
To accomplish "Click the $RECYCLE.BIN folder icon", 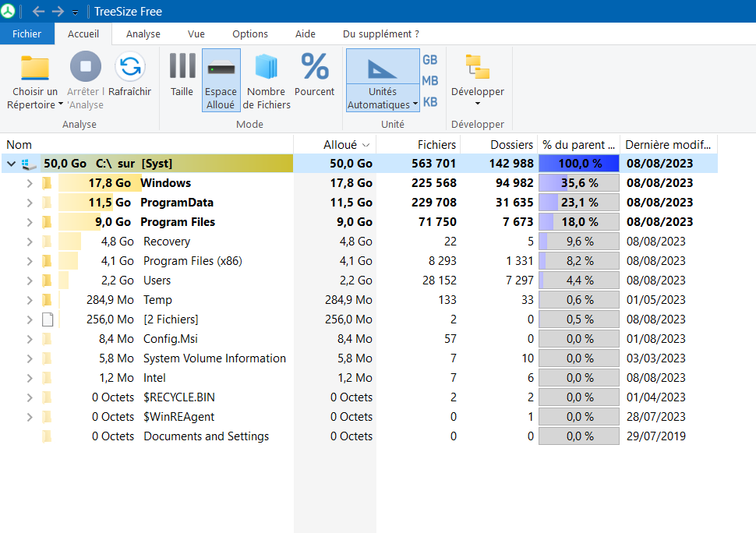I will [47, 397].
